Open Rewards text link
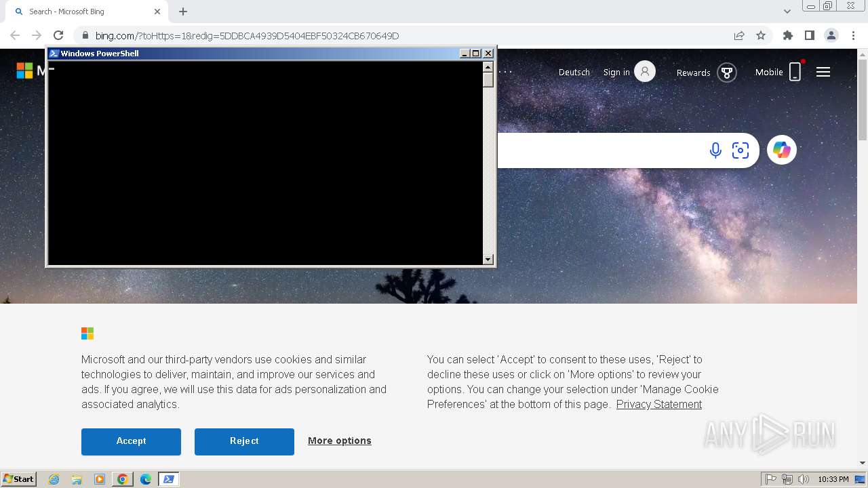 (693, 73)
